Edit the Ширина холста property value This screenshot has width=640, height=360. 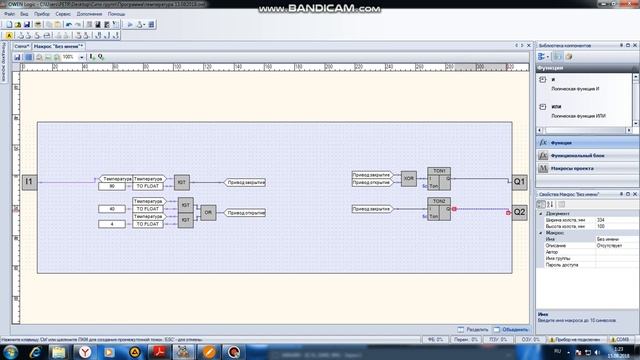click(x=617, y=220)
